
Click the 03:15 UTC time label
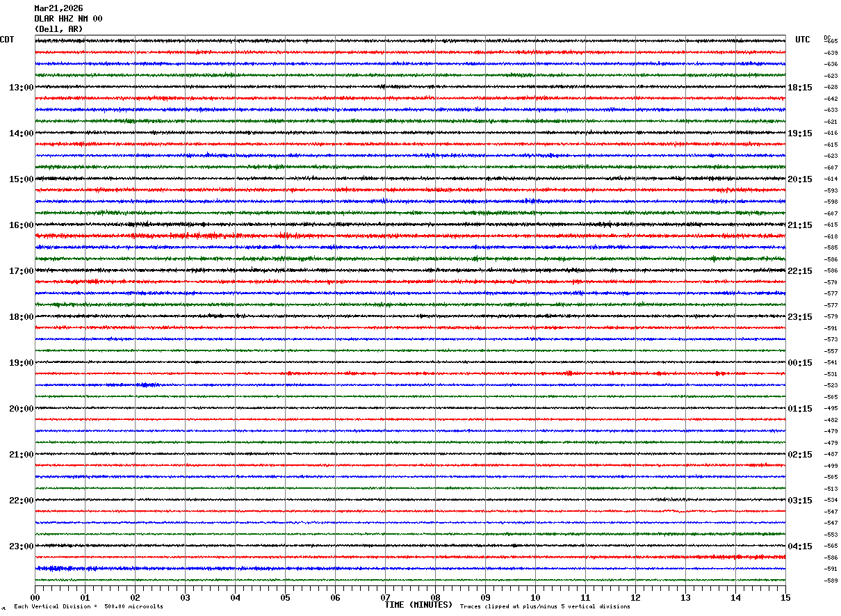tap(800, 501)
